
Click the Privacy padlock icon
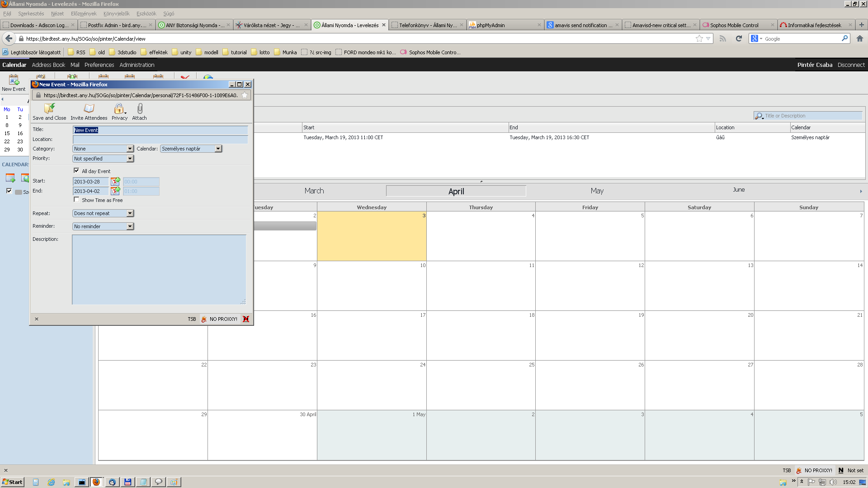[x=119, y=109]
